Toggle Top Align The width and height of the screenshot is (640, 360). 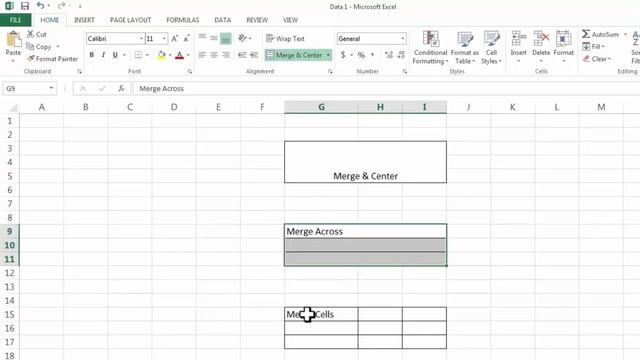[202, 38]
